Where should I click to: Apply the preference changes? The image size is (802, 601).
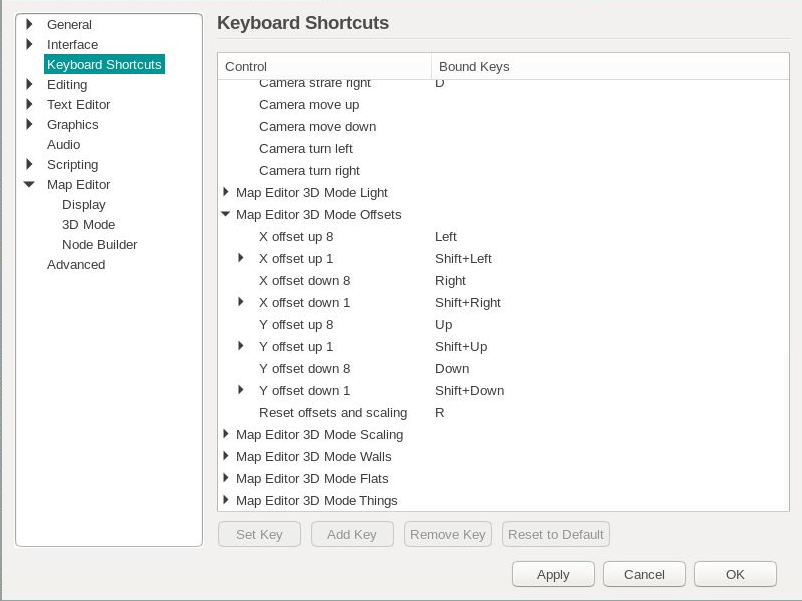coord(553,574)
